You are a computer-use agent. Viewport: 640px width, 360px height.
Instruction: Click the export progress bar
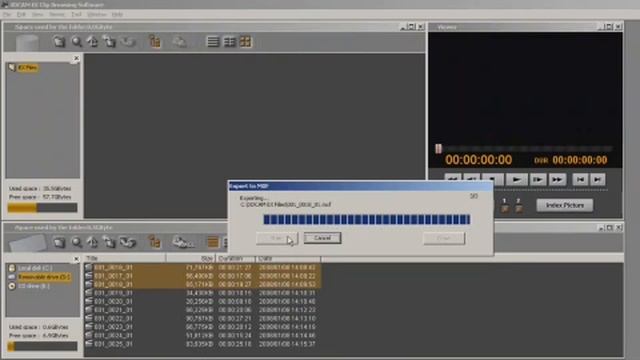tap(367, 219)
